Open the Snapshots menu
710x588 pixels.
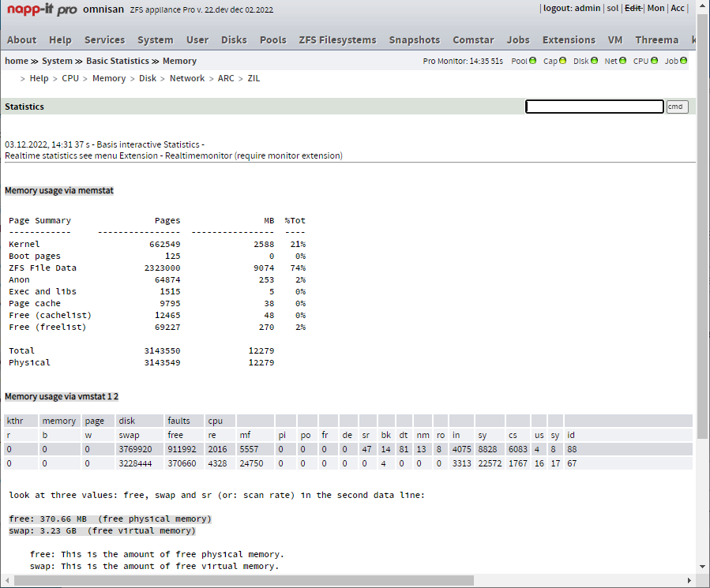[x=415, y=39]
